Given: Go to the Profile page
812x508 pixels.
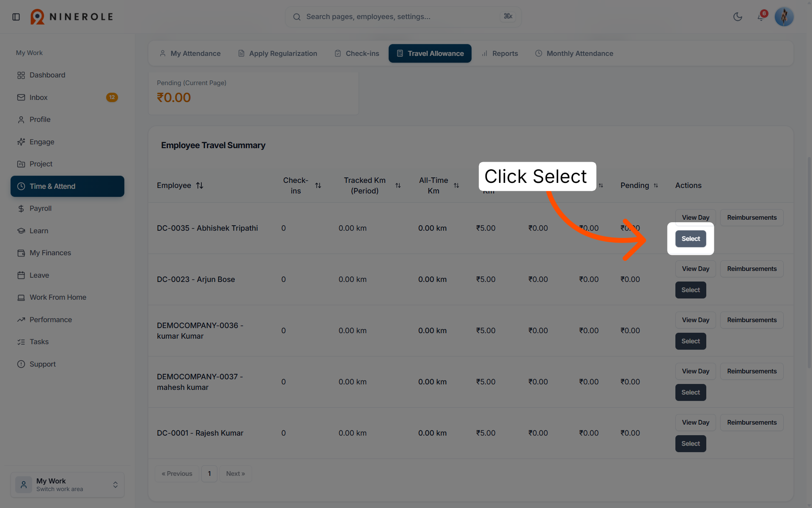Looking at the screenshot, I should click(67, 119).
